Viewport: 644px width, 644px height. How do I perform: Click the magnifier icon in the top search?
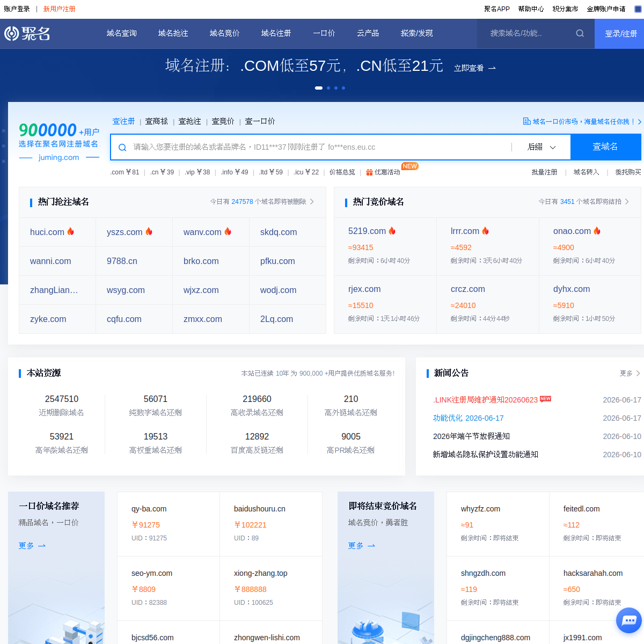click(x=580, y=33)
